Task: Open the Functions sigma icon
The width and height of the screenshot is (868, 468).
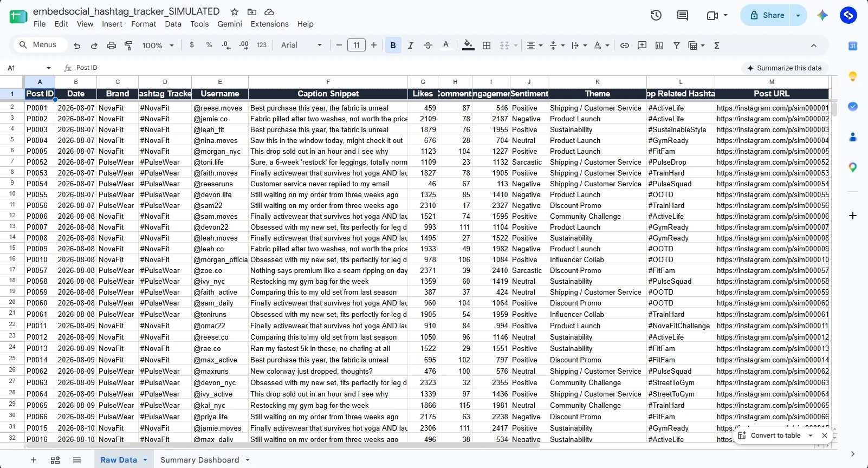Action: (717, 45)
